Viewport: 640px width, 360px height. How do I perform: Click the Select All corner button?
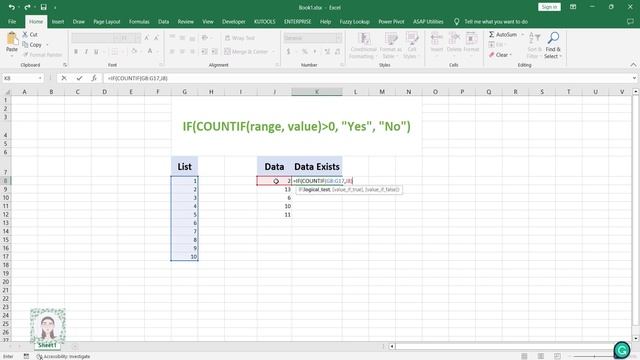coord(6,92)
